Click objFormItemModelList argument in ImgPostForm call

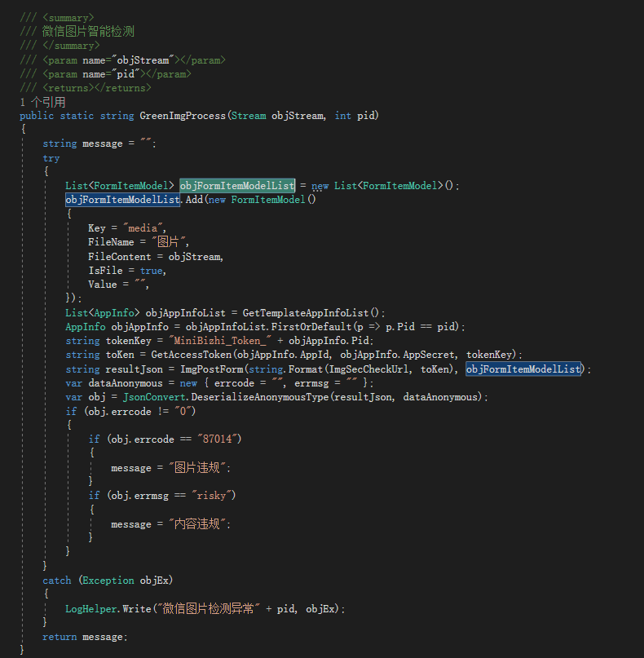(523, 369)
